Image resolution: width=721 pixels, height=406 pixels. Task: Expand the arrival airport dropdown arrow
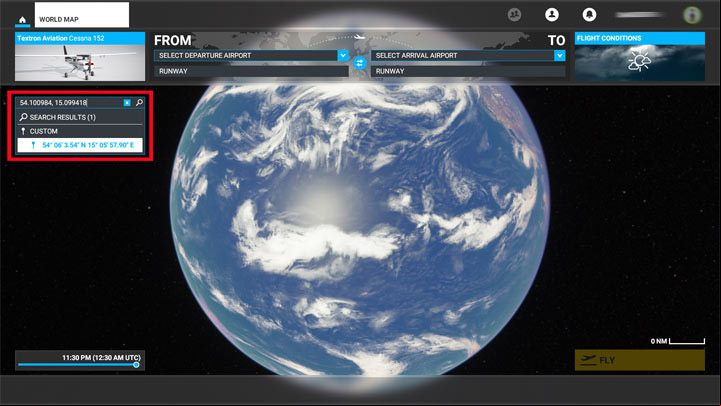pyautogui.click(x=560, y=56)
